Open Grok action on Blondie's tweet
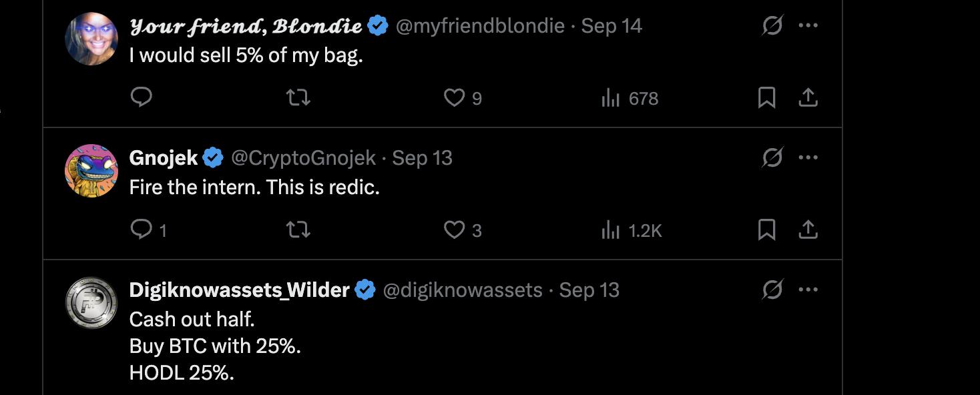The image size is (980, 395). click(772, 26)
